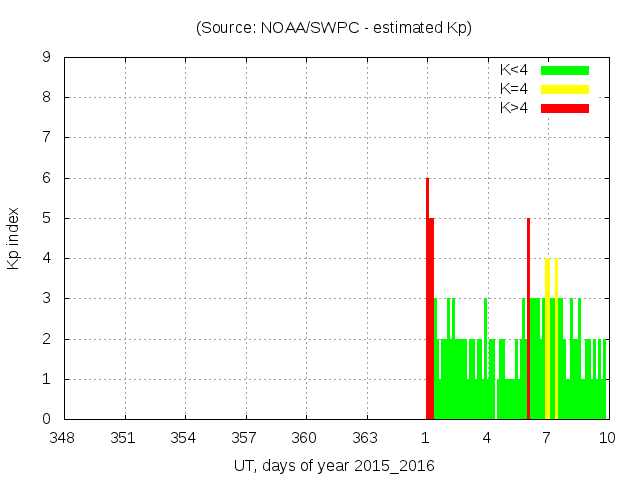Click the K<4 legend label text
This screenshot has width=640, height=480.
coord(514,70)
